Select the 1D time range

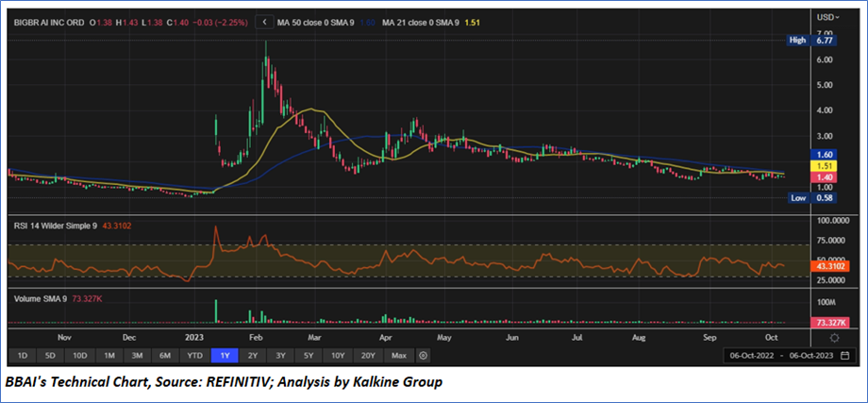(x=23, y=356)
